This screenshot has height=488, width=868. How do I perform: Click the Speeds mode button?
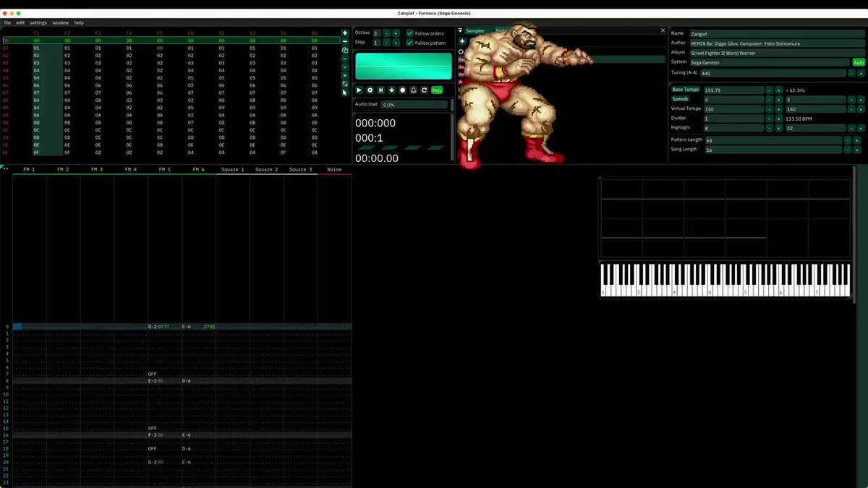tap(681, 99)
